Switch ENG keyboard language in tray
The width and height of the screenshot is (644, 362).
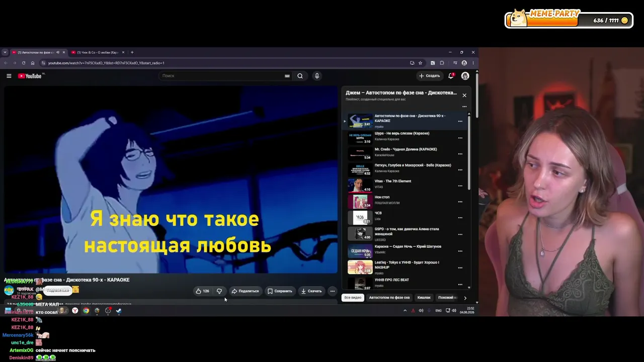point(438,311)
